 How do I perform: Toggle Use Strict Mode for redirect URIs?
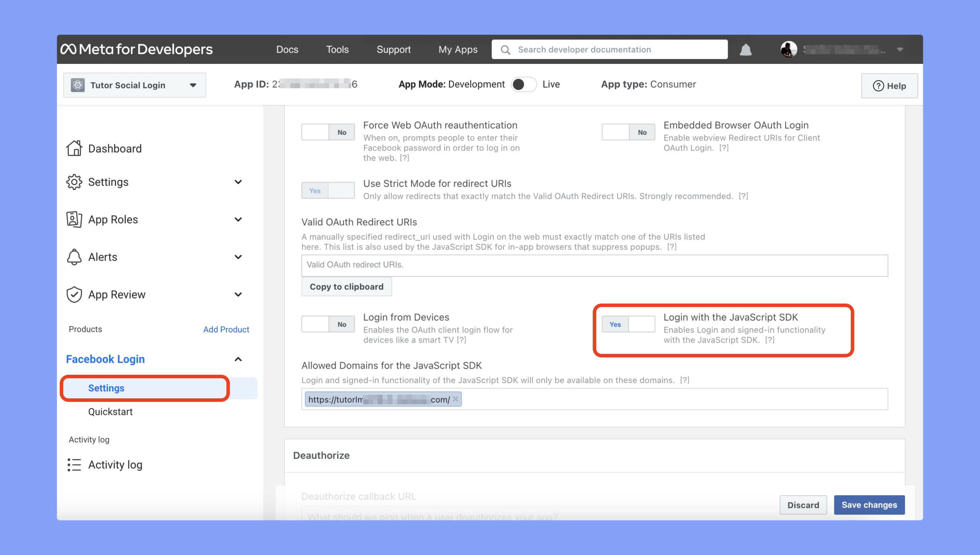click(328, 190)
